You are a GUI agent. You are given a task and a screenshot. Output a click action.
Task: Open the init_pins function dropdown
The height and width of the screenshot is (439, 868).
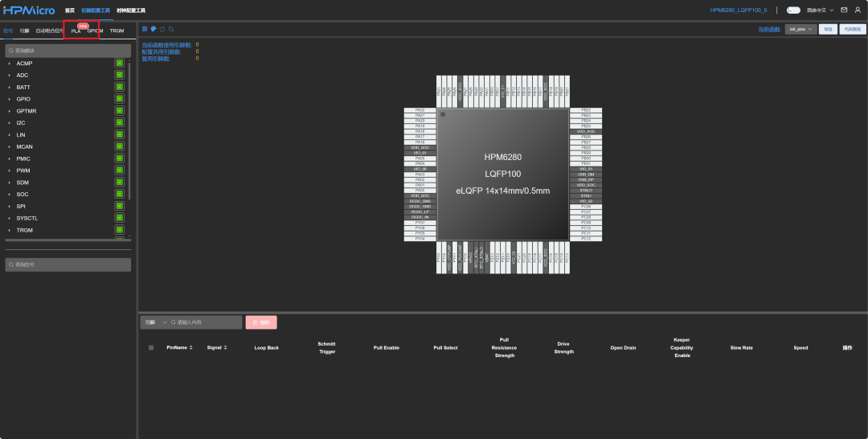pyautogui.click(x=800, y=29)
